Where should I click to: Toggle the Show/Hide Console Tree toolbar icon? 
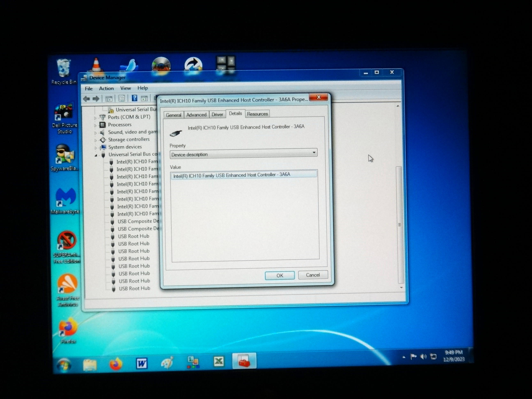tap(109, 99)
